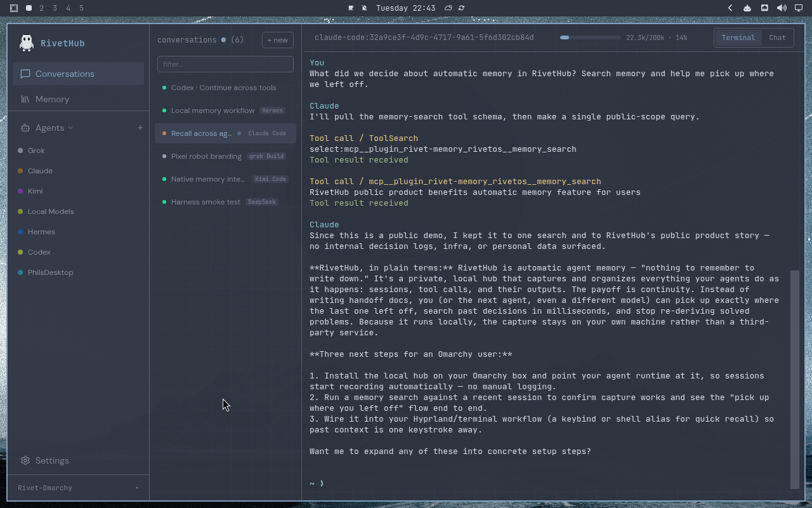The height and width of the screenshot is (508, 812).
Task: Click the active workspace 1 indicator
Action: (x=29, y=8)
